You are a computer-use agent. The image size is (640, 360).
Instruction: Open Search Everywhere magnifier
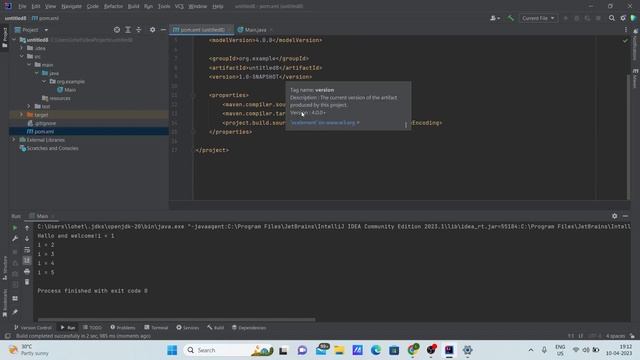[611, 18]
